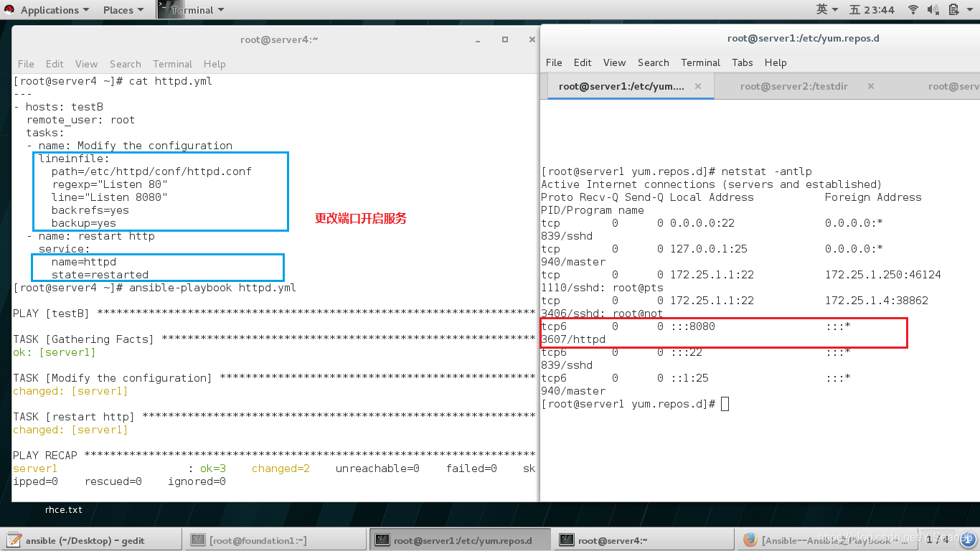The height and width of the screenshot is (551, 980).
Task: Close the root@server1 terminal tab
Action: [x=698, y=86]
